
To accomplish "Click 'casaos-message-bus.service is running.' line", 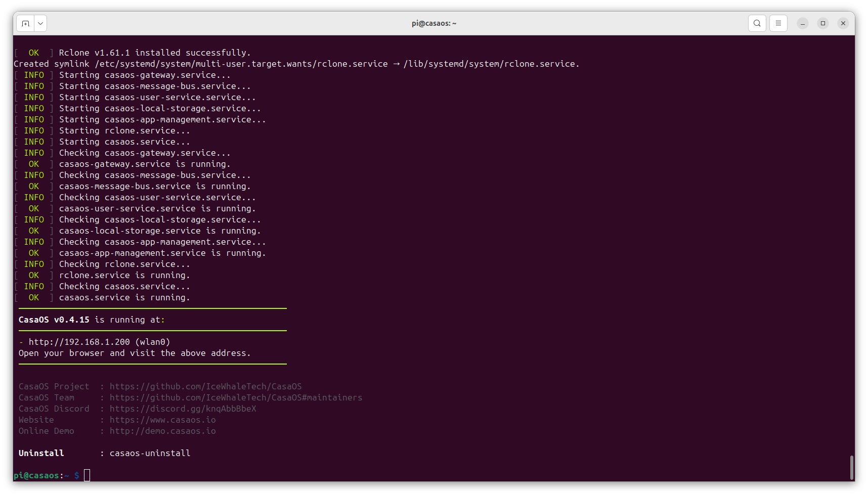I will (x=155, y=187).
